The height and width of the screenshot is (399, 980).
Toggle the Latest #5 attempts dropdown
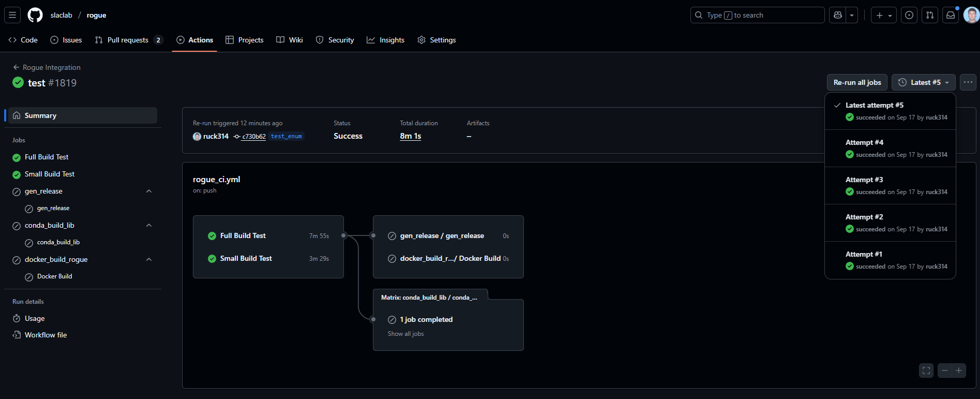tap(923, 82)
